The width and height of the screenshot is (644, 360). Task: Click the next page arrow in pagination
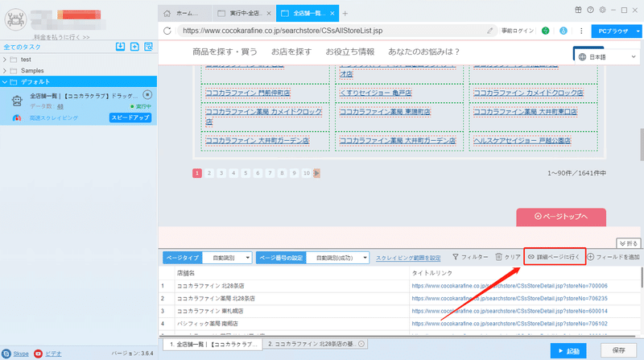point(316,173)
